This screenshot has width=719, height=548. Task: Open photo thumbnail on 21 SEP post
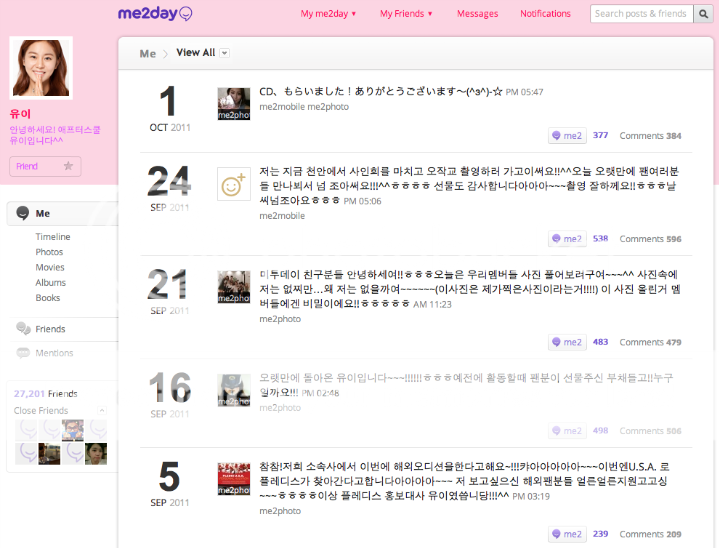(234, 287)
